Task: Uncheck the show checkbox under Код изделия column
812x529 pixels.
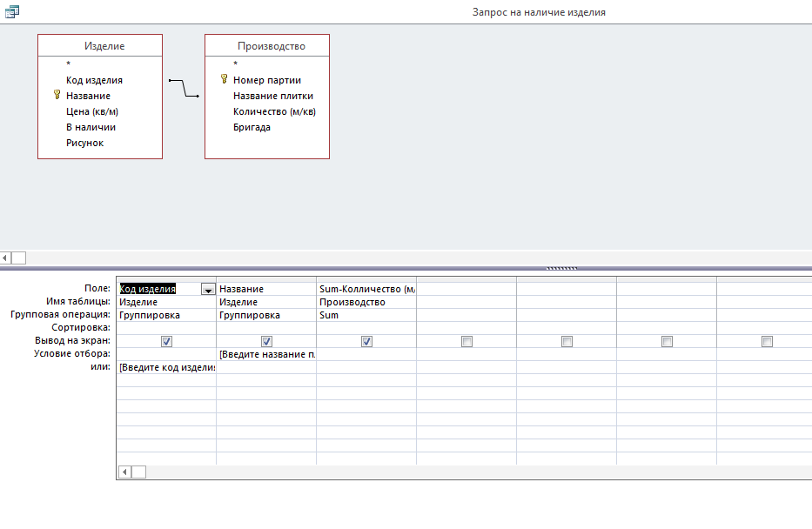Action: [166, 342]
